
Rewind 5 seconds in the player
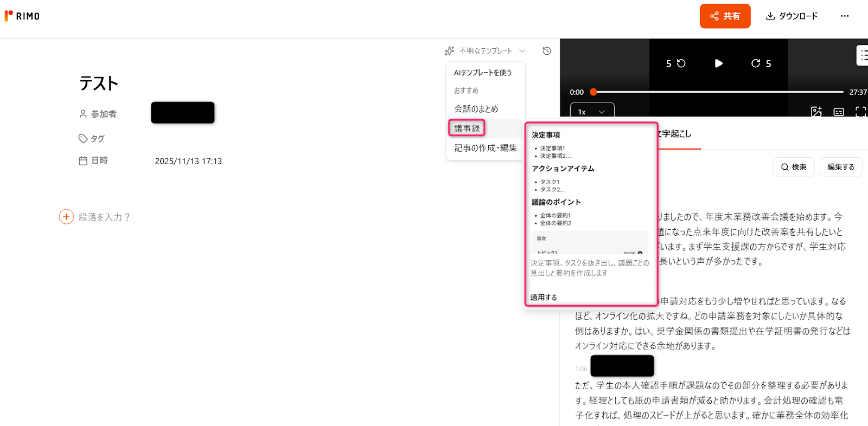coord(676,63)
